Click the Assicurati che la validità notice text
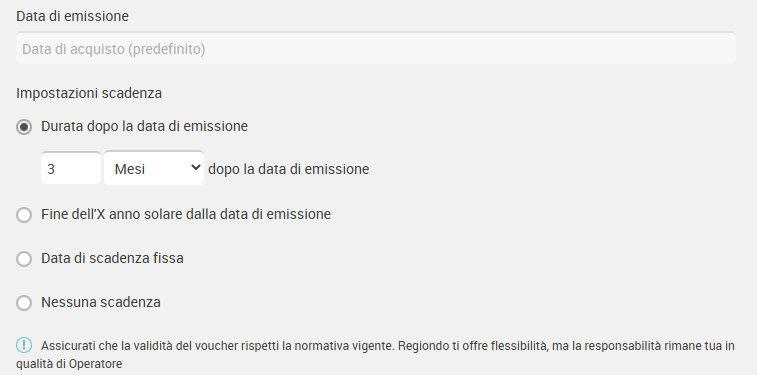This screenshot has width=757, height=375. tap(376, 354)
